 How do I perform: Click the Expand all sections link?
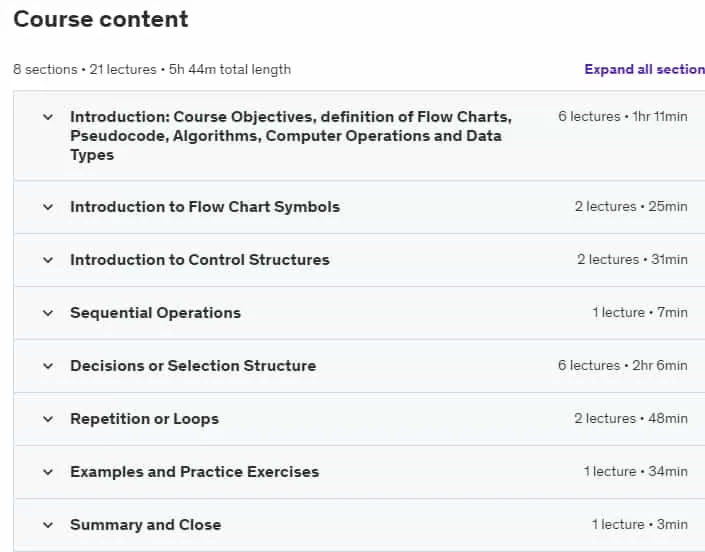pos(644,69)
